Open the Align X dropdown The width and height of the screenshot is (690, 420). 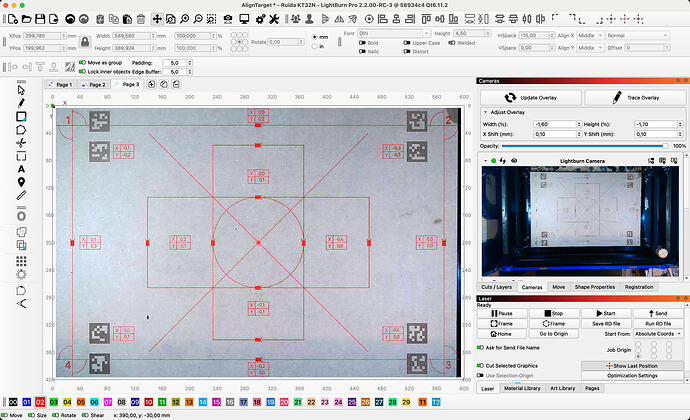[x=589, y=35]
